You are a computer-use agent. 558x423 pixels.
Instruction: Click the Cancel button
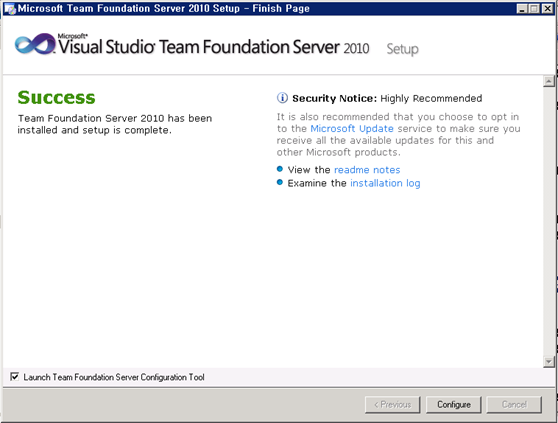514,405
